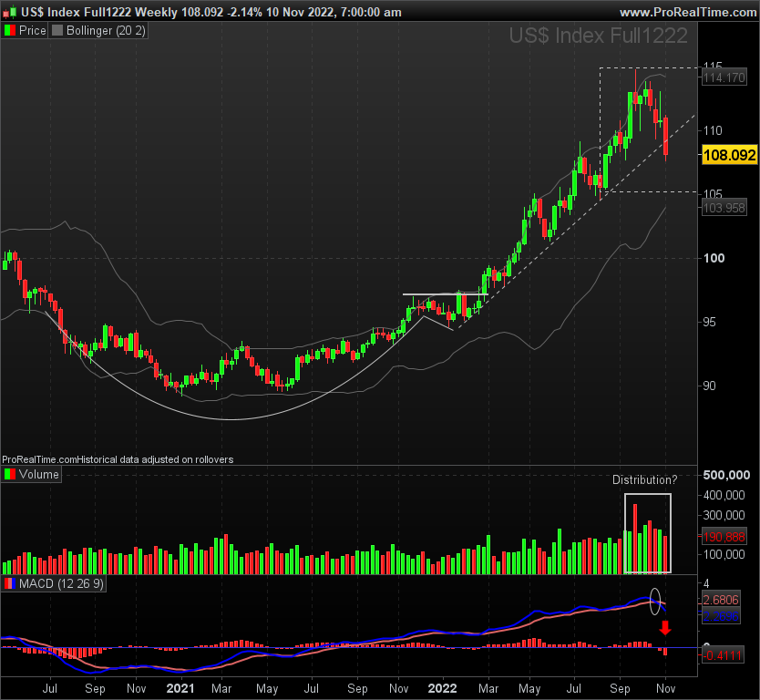Screen dimensions: 760x700
Task: Click the candlestick icon beside the chart title
Action: click(10, 12)
